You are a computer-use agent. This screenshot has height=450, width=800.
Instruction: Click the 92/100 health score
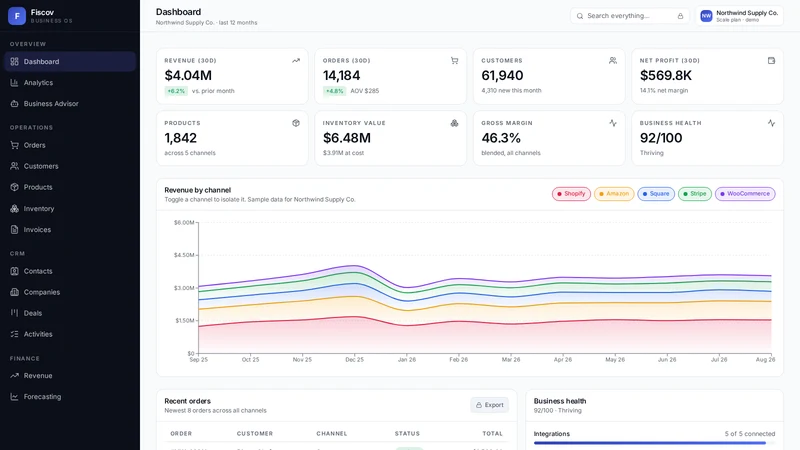661,138
